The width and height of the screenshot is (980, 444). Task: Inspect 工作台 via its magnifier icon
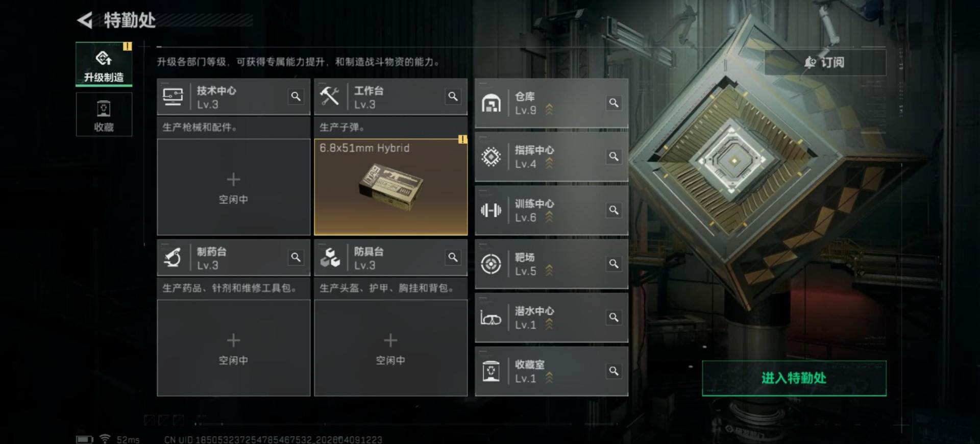point(453,96)
